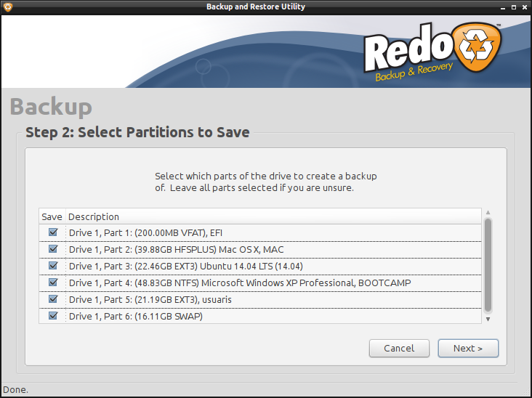This screenshot has height=398, width=532.
Task: Toggle the Part 2 Mac OS X checkbox
Action: 52,249
